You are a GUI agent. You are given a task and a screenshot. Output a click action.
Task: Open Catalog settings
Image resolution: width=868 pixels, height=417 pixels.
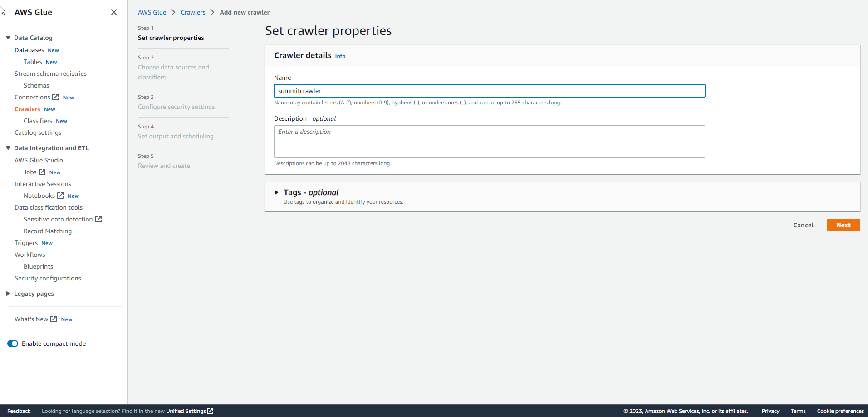pos(38,132)
